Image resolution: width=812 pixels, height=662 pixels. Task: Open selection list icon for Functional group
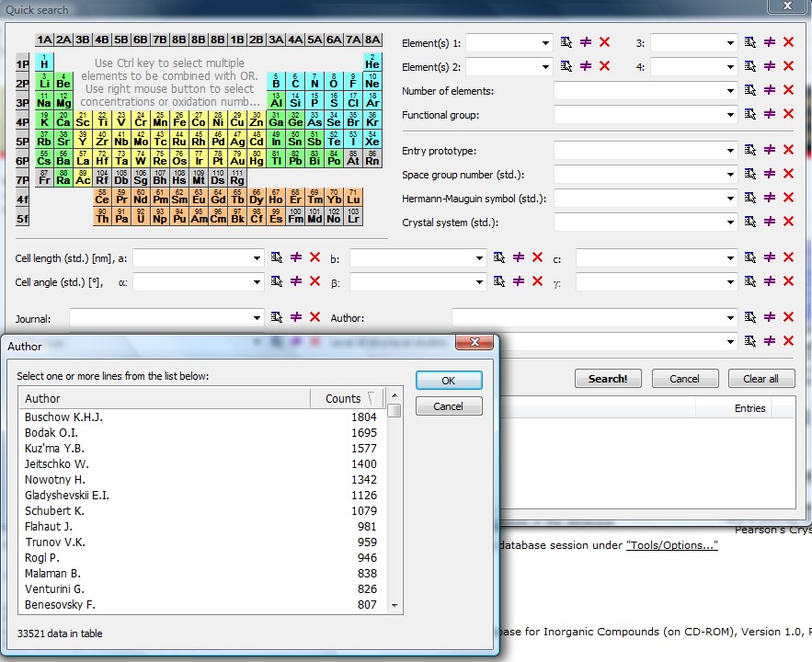pos(750,114)
